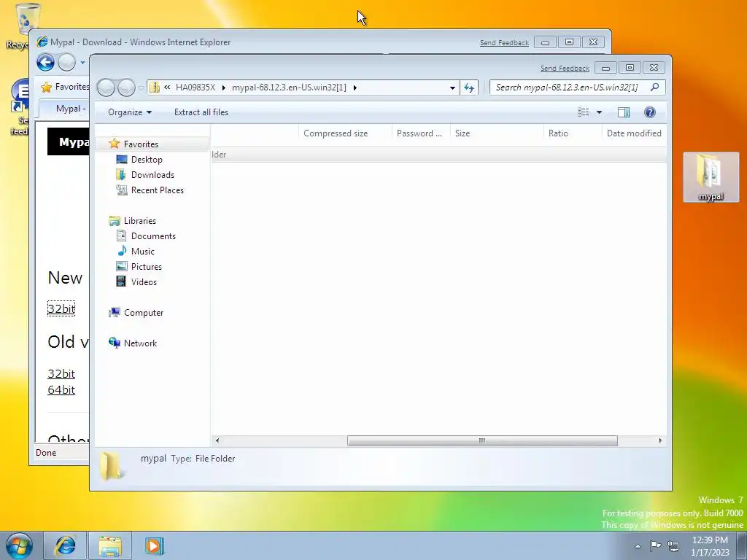Click the New 32bit download link
747x560 pixels.
point(61,308)
